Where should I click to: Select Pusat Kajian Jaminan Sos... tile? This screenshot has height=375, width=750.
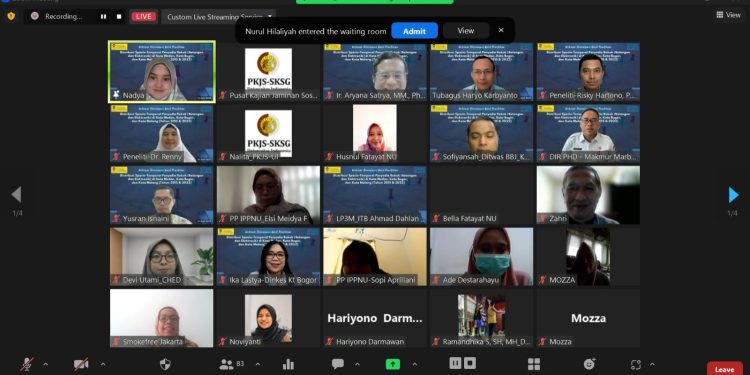(x=268, y=72)
